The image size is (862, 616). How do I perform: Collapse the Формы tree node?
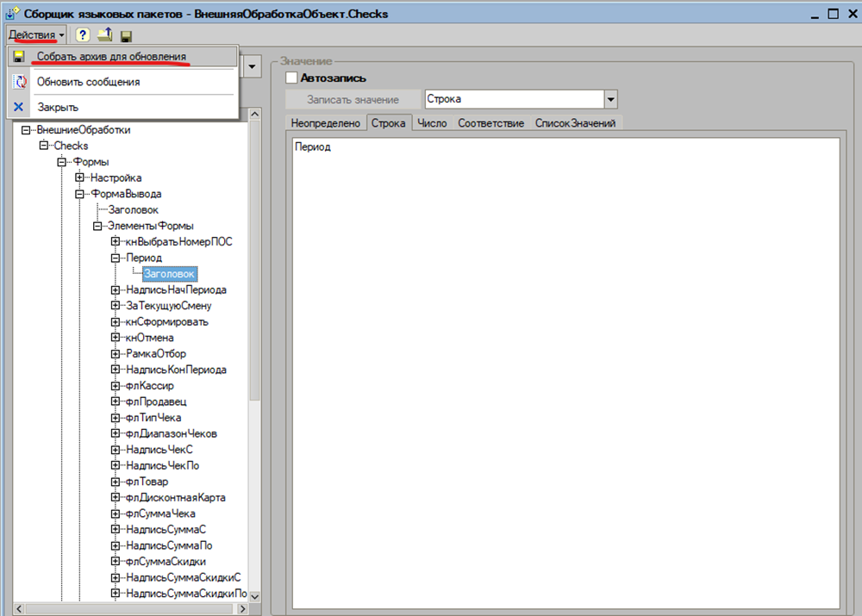(61, 162)
